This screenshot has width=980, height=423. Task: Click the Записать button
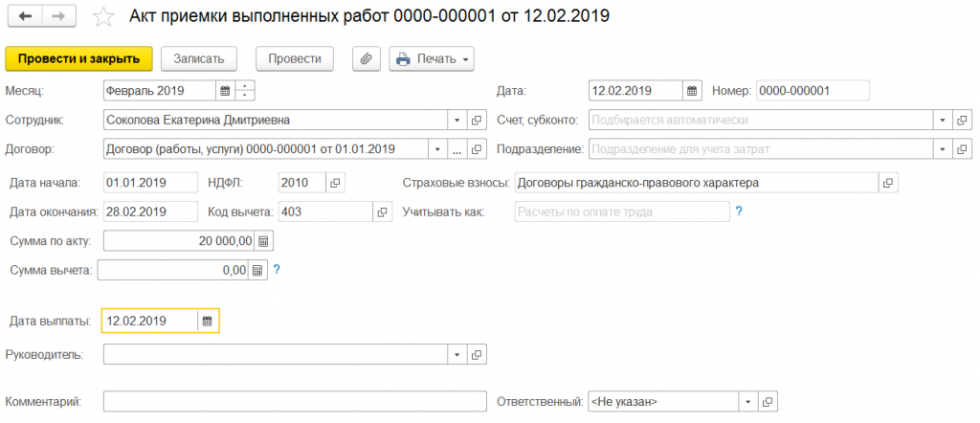point(198,58)
